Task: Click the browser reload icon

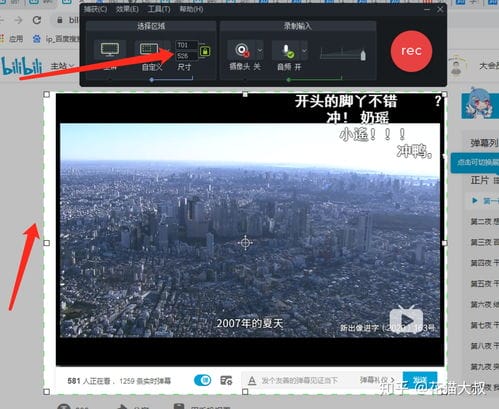Action: (37, 20)
